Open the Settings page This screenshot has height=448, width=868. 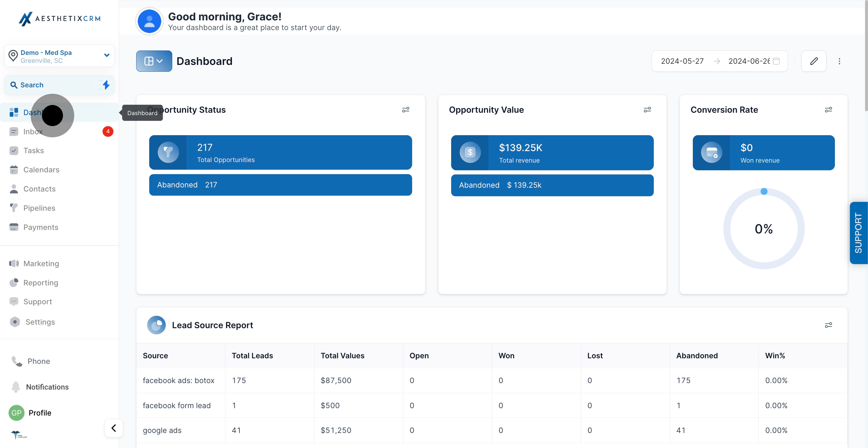click(40, 322)
